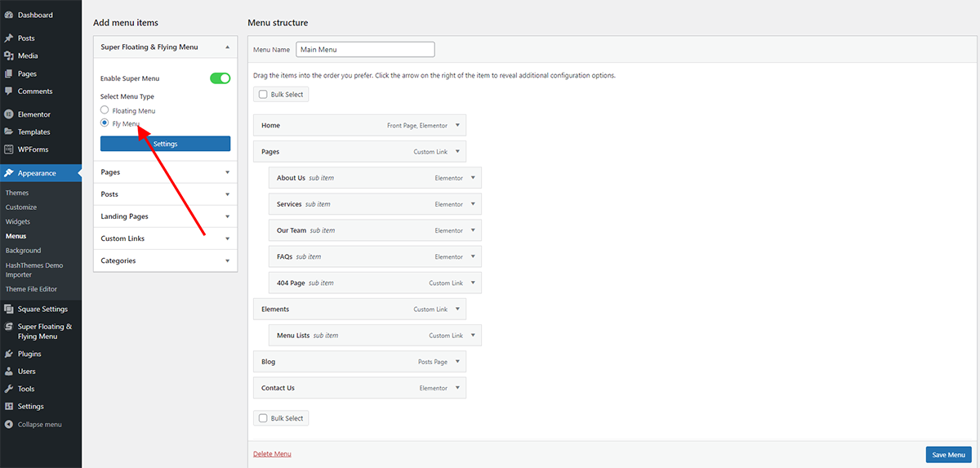
Task: Select the Floating Menu radio button
Action: coord(105,110)
